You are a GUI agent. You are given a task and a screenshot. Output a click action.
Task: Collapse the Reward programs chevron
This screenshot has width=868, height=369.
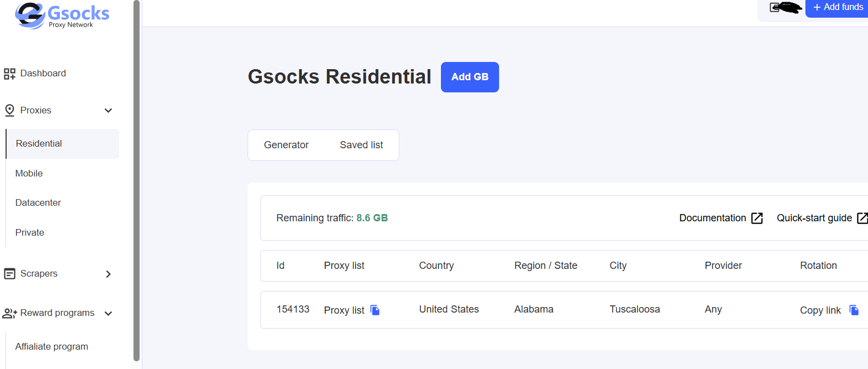[x=109, y=314]
